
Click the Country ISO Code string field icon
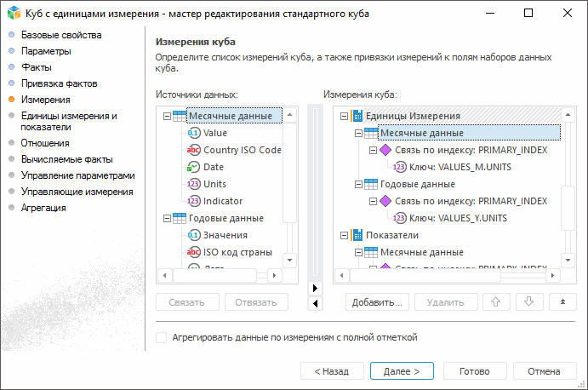193,150
